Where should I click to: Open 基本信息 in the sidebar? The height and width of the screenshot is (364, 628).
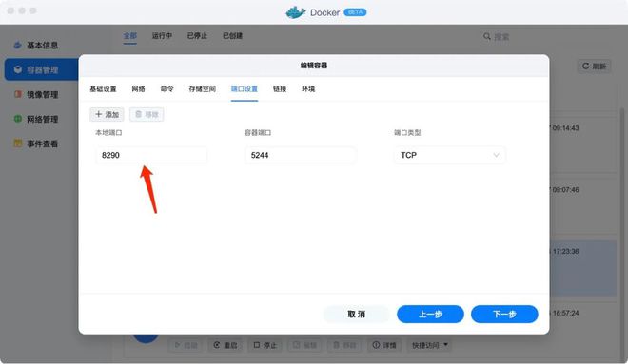36,46
